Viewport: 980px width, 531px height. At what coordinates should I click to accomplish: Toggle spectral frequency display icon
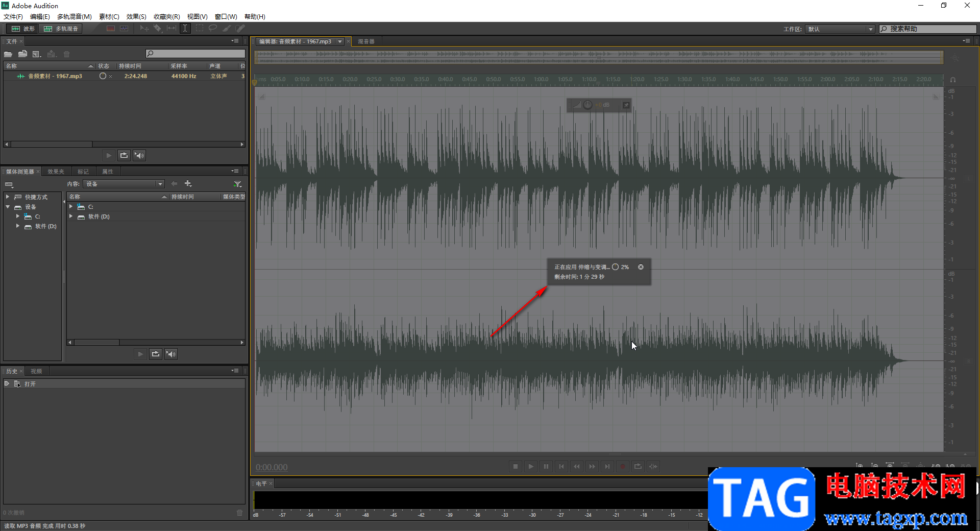click(110, 29)
